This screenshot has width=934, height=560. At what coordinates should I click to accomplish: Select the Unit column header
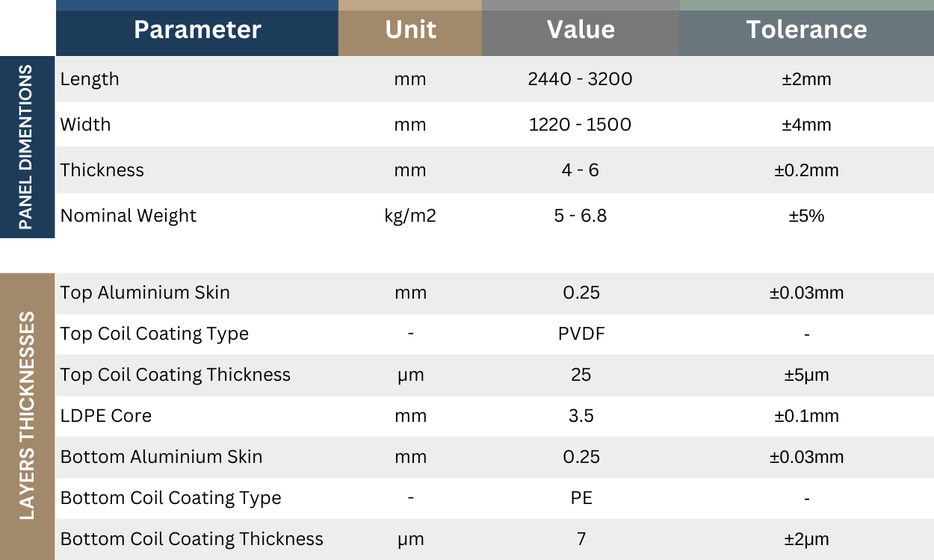coord(410,30)
